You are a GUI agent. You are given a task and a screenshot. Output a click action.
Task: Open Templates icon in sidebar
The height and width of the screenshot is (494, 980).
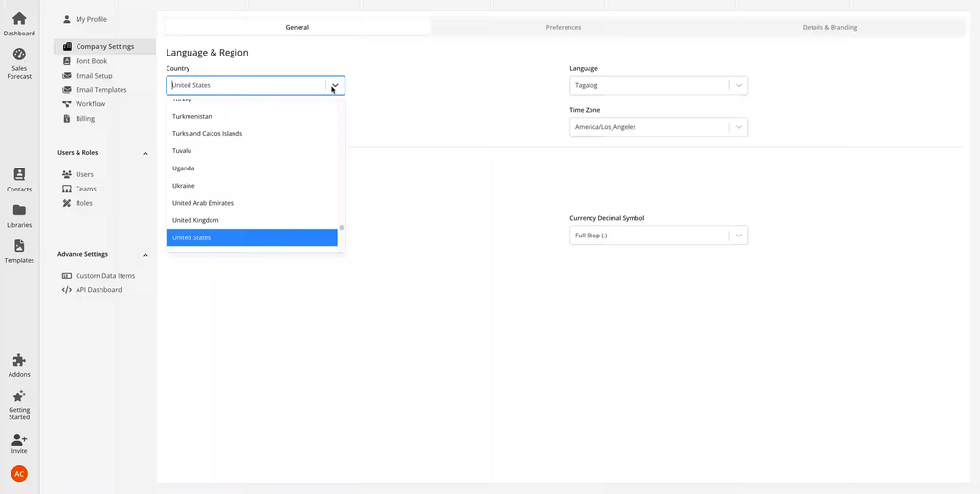tap(19, 247)
